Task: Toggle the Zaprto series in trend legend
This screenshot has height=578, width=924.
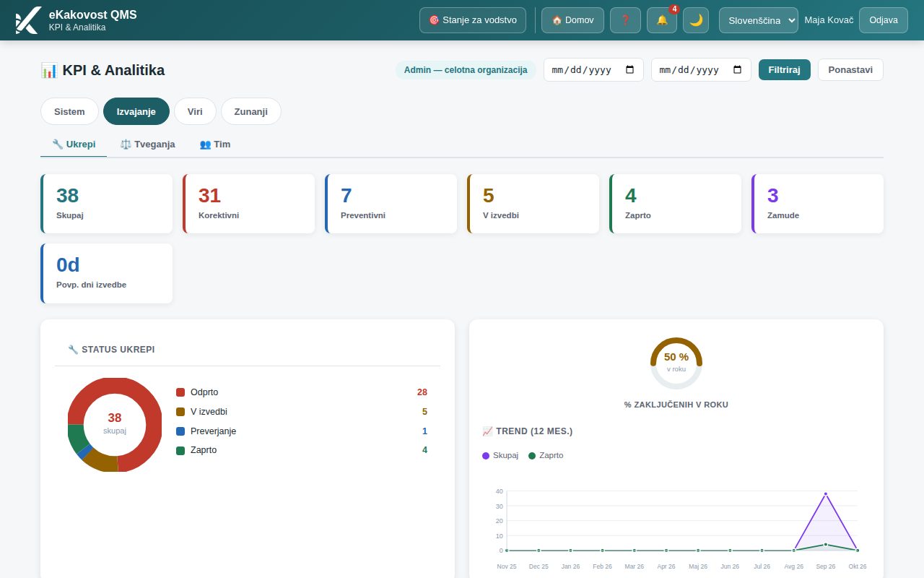Action: (x=546, y=455)
